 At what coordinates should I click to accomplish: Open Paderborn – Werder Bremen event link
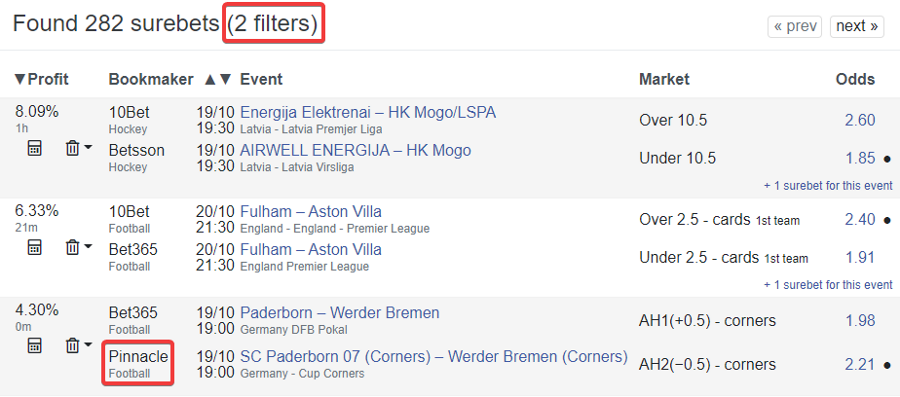[340, 313]
